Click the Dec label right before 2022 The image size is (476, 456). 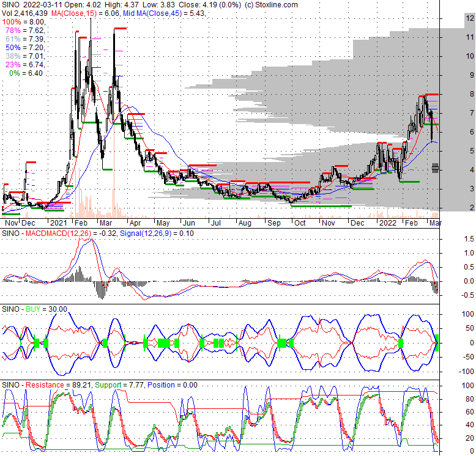pos(357,223)
